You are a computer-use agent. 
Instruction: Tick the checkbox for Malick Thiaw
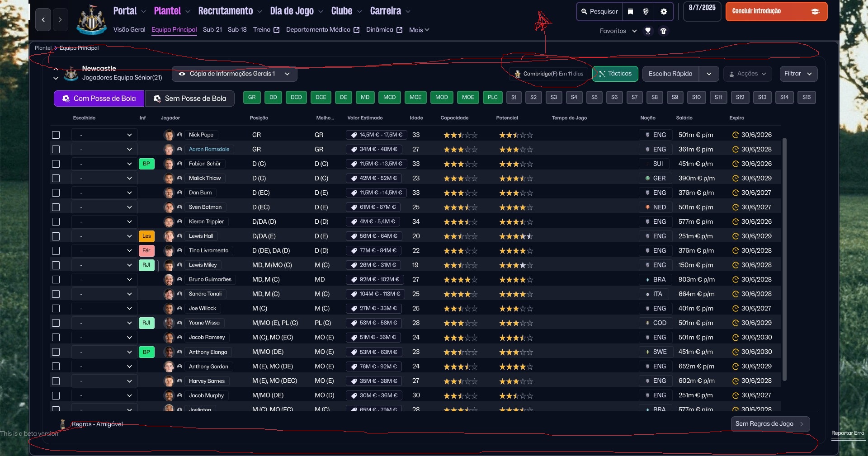tap(56, 178)
